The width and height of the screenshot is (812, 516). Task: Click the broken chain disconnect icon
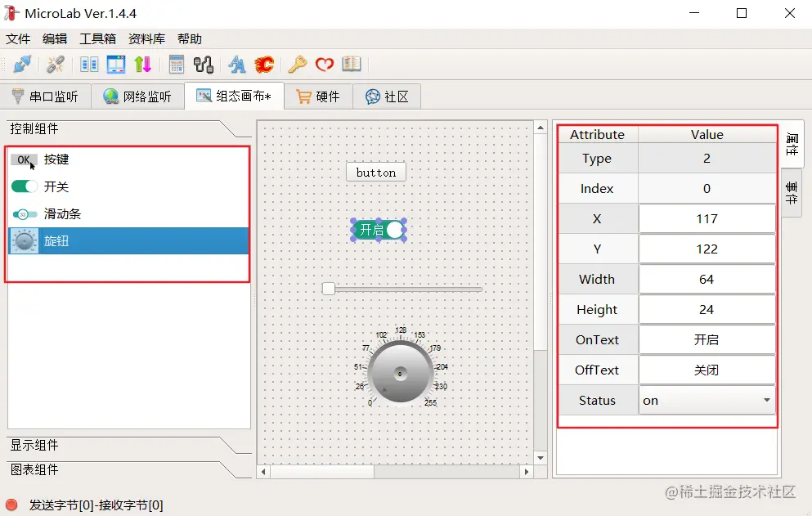pyautogui.click(x=56, y=65)
